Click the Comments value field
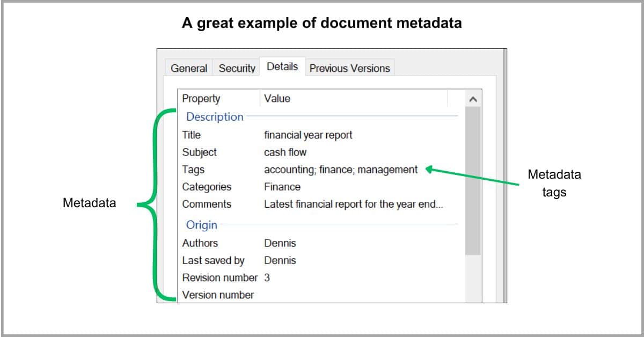The width and height of the screenshot is (644, 337). click(354, 204)
